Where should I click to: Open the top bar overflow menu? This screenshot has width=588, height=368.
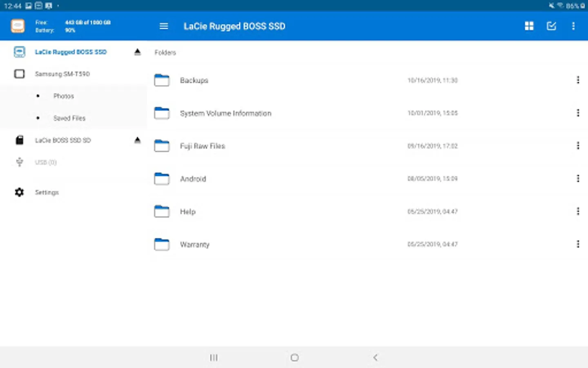[573, 26]
